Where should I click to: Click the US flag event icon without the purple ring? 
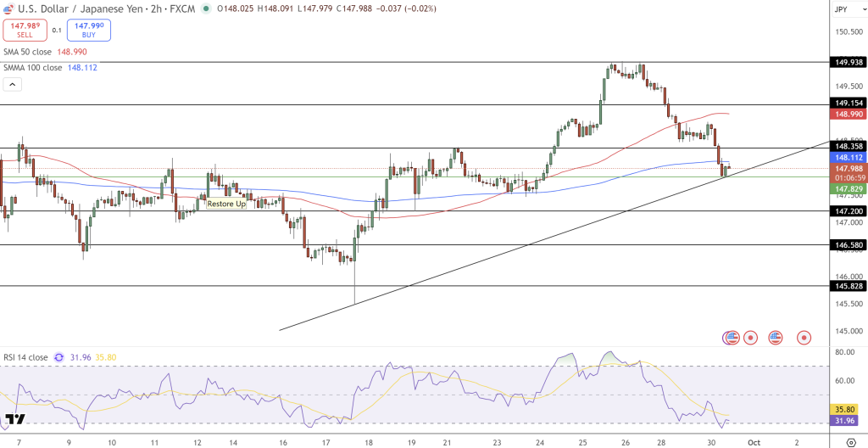[x=775, y=337]
